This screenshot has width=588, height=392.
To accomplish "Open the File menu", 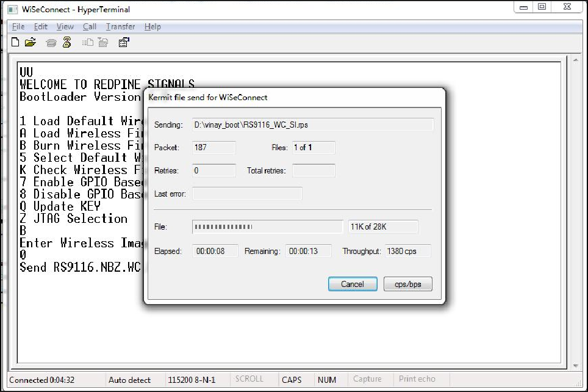I will click(x=18, y=26).
